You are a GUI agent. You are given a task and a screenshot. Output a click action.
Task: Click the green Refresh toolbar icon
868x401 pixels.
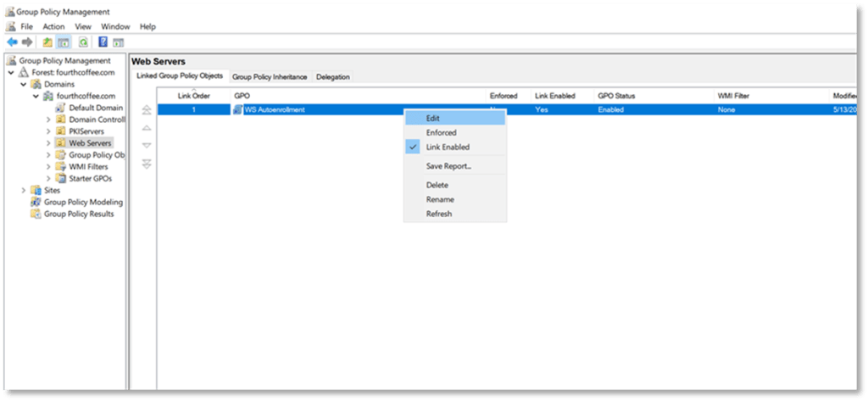[x=83, y=42]
